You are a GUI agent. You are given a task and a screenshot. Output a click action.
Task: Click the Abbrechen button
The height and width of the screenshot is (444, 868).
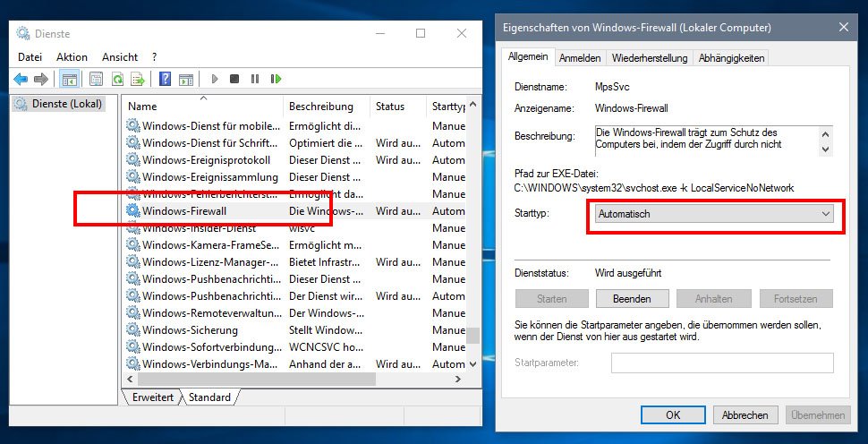coord(745,414)
